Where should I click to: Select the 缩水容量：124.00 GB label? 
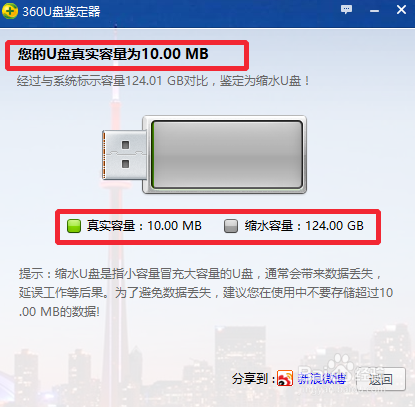(304, 226)
